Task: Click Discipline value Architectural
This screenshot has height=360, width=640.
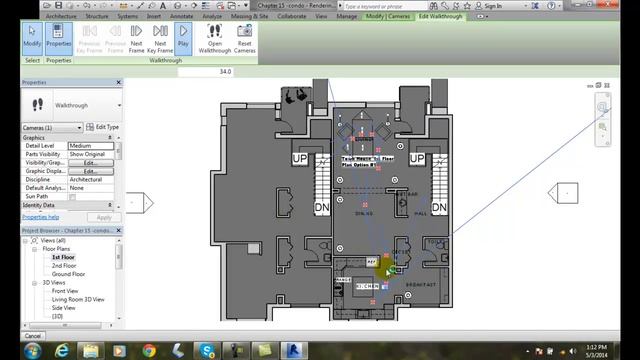Action: click(x=91, y=180)
